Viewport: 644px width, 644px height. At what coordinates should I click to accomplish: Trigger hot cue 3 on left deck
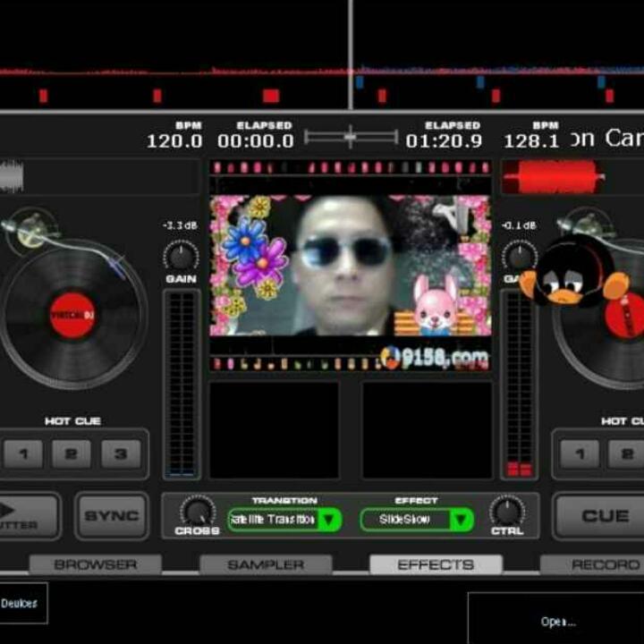(x=121, y=454)
